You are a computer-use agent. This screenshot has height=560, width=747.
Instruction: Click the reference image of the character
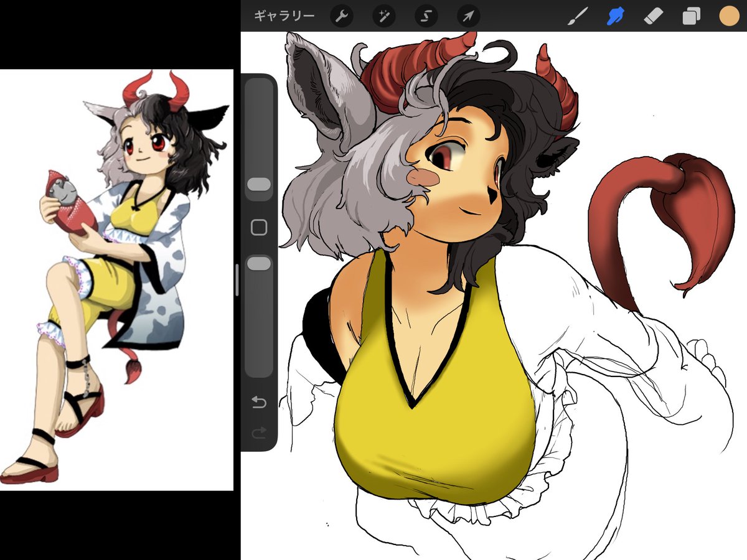[116, 279]
